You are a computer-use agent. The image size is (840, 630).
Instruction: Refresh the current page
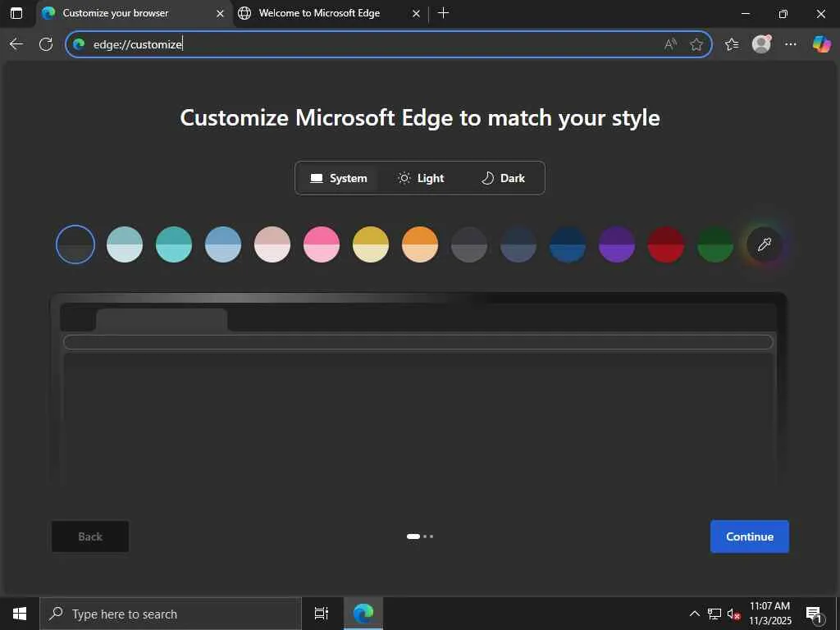point(46,44)
